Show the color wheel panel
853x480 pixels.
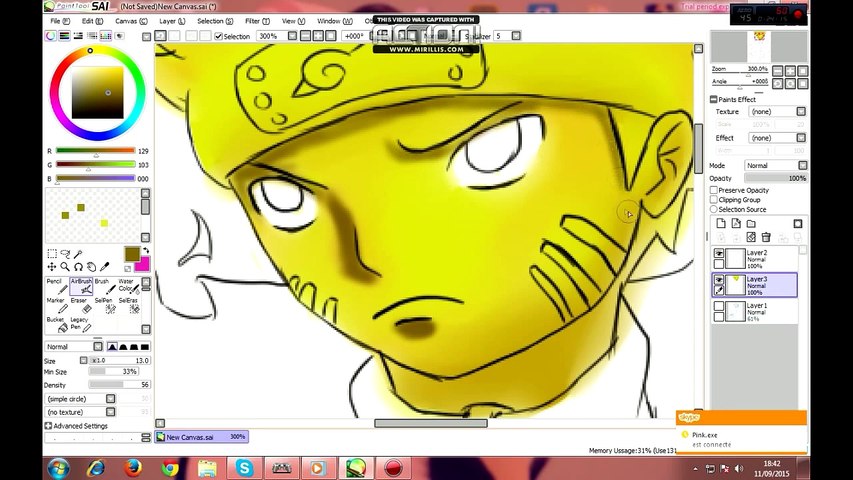[x=51, y=36]
